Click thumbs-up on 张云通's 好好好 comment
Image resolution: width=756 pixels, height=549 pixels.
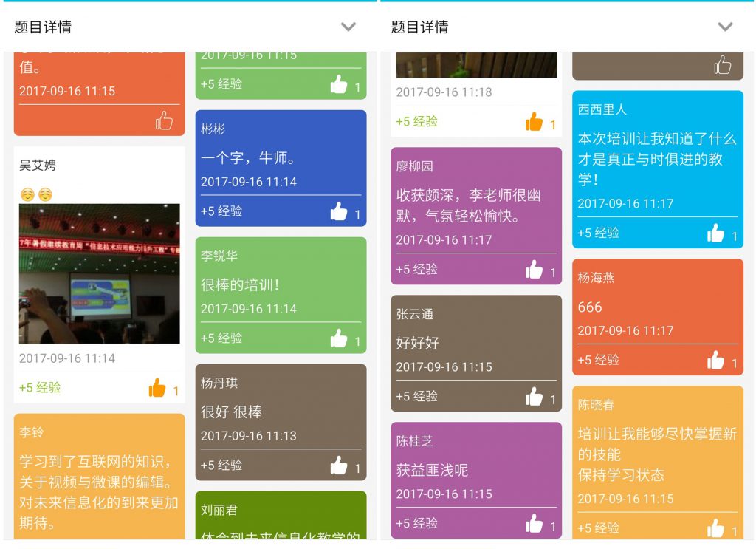click(x=534, y=397)
